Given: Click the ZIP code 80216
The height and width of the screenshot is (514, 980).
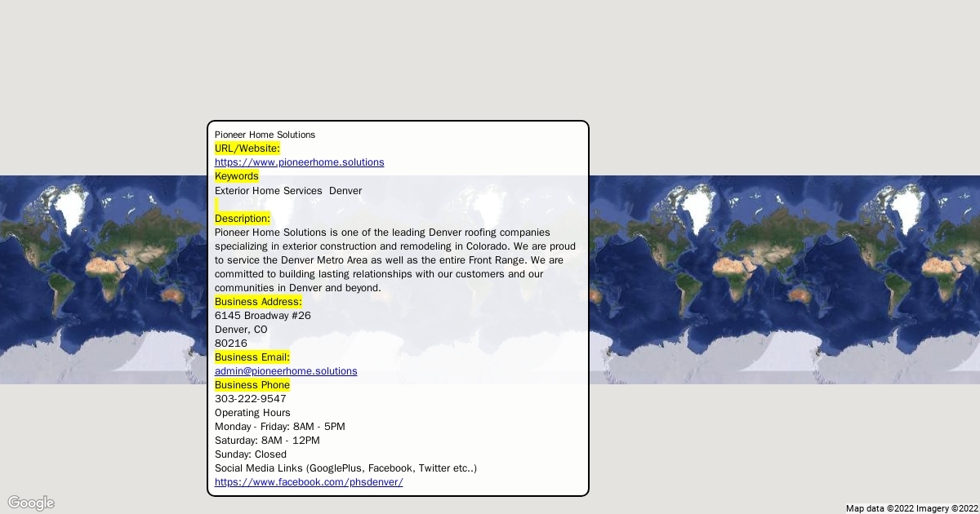Looking at the screenshot, I should coord(231,343).
